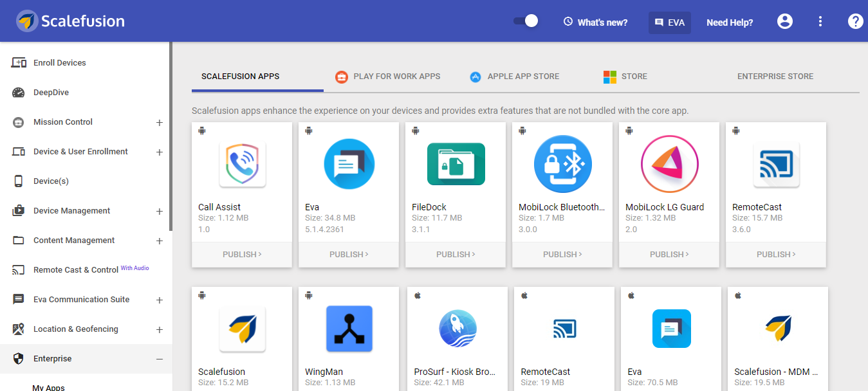868x391 pixels.
Task: Expand Device Management plus sign
Action: (160, 212)
